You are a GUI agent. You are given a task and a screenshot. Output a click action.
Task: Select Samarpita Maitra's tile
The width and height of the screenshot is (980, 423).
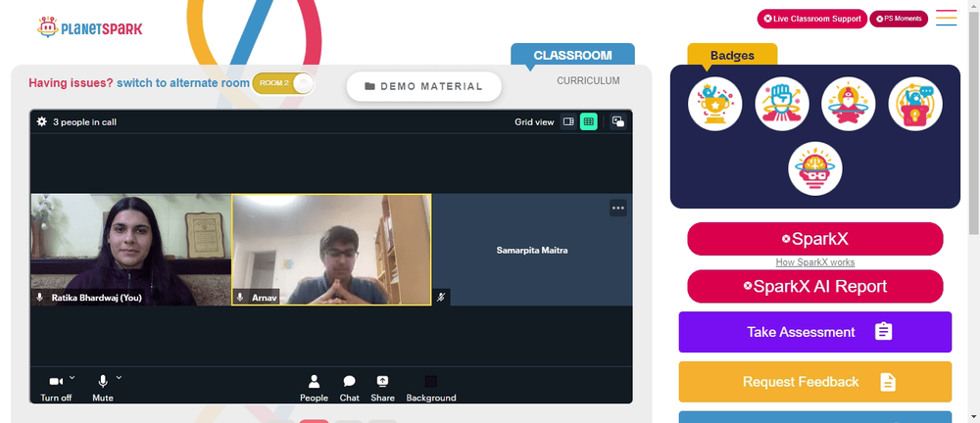(x=532, y=250)
